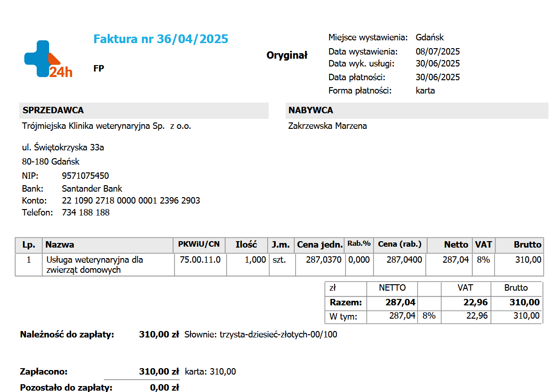
Task: Select the bank name "Santander Bank"
Action: point(92,188)
